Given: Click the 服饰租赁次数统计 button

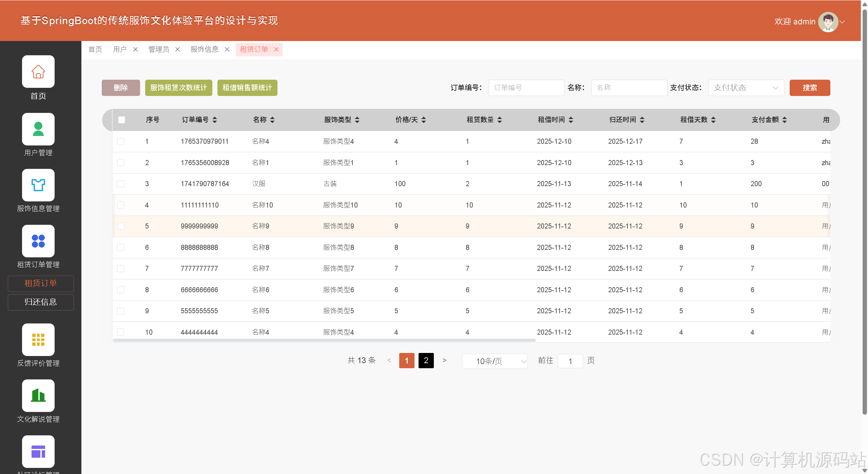Looking at the screenshot, I should tap(178, 88).
